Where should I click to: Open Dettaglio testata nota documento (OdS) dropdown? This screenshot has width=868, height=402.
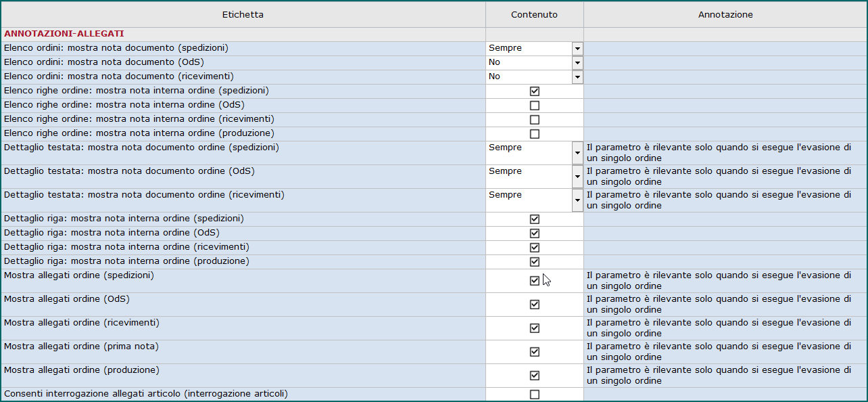[577, 177]
